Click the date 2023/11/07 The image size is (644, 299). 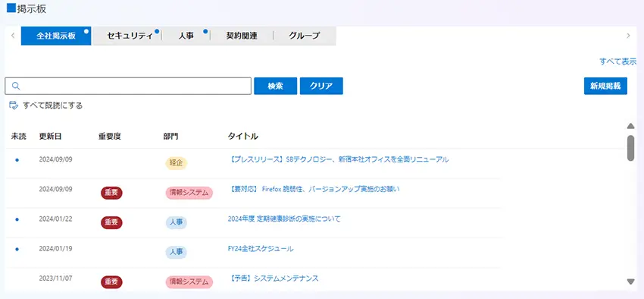(x=55, y=278)
